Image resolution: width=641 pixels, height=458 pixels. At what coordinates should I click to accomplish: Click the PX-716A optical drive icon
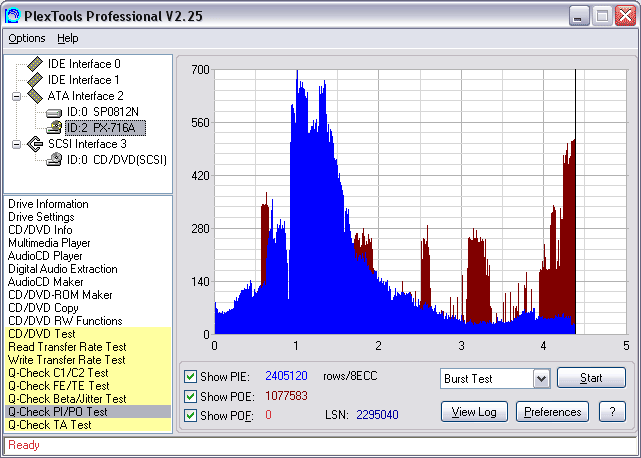pos(54,128)
